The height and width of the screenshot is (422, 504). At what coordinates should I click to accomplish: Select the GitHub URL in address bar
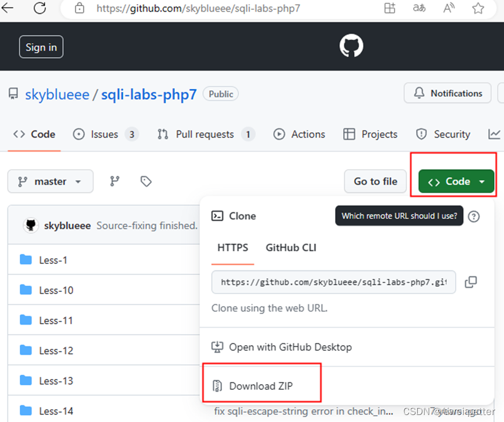point(198,8)
